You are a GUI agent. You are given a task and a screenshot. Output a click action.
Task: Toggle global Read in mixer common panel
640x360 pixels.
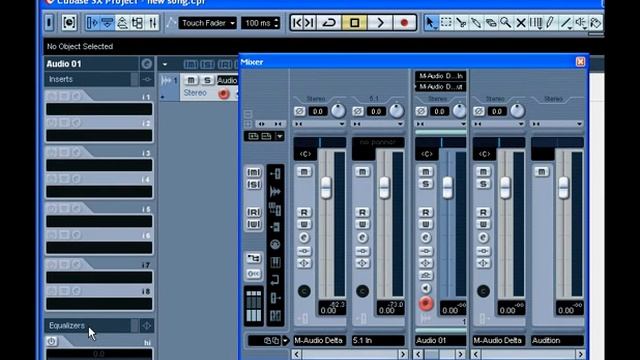(253, 212)
